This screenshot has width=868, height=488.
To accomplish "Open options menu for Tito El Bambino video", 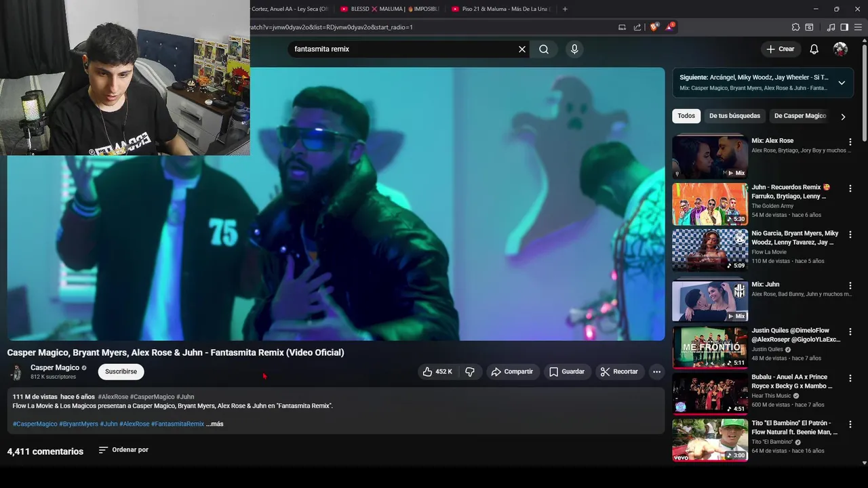I will click(x=850, y=424).
